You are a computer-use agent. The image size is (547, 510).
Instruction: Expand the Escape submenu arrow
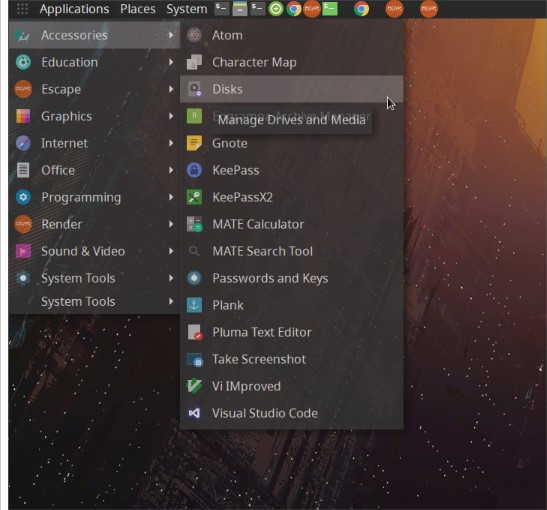click(171, 89)
